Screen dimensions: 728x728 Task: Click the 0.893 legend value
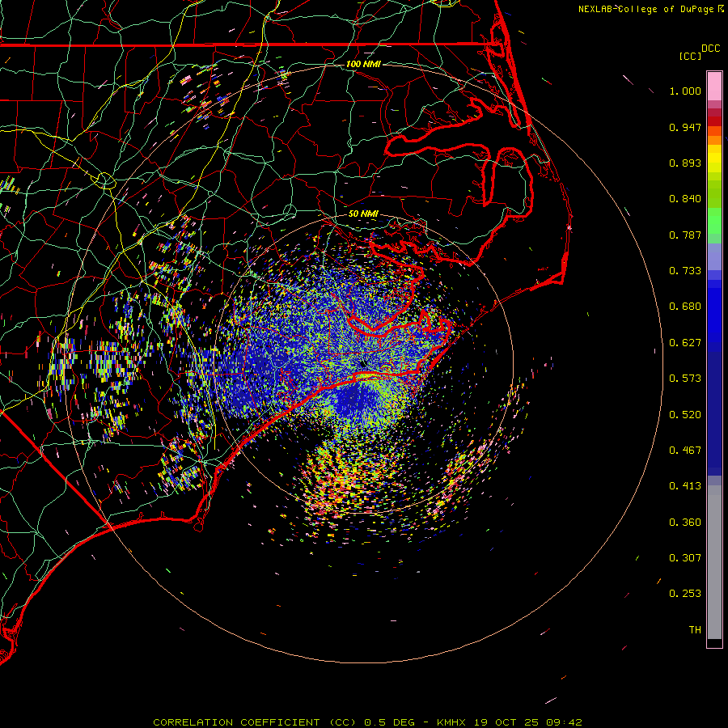tap(685, 163)
